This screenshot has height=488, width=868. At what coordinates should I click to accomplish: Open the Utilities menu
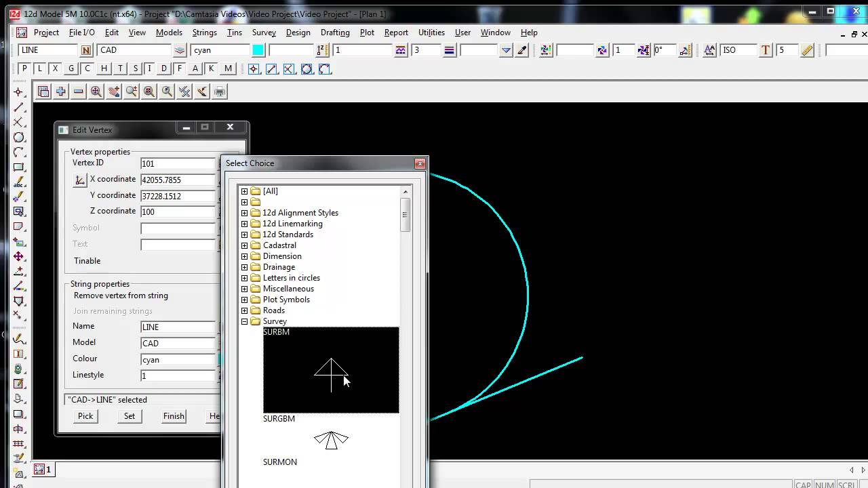(431, 33)
